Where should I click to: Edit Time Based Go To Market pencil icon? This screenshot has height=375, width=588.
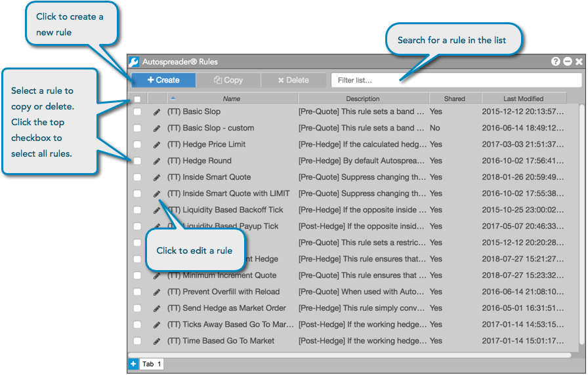(x=157, y=342)
